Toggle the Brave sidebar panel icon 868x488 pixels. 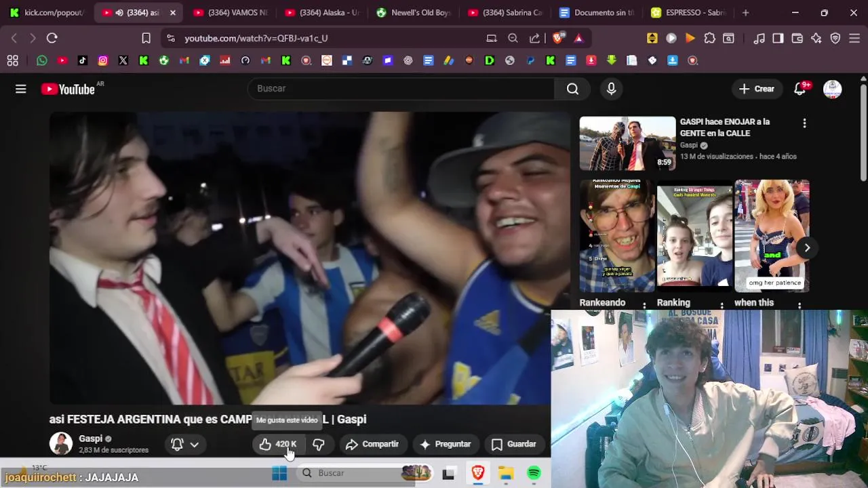point(778,39)
